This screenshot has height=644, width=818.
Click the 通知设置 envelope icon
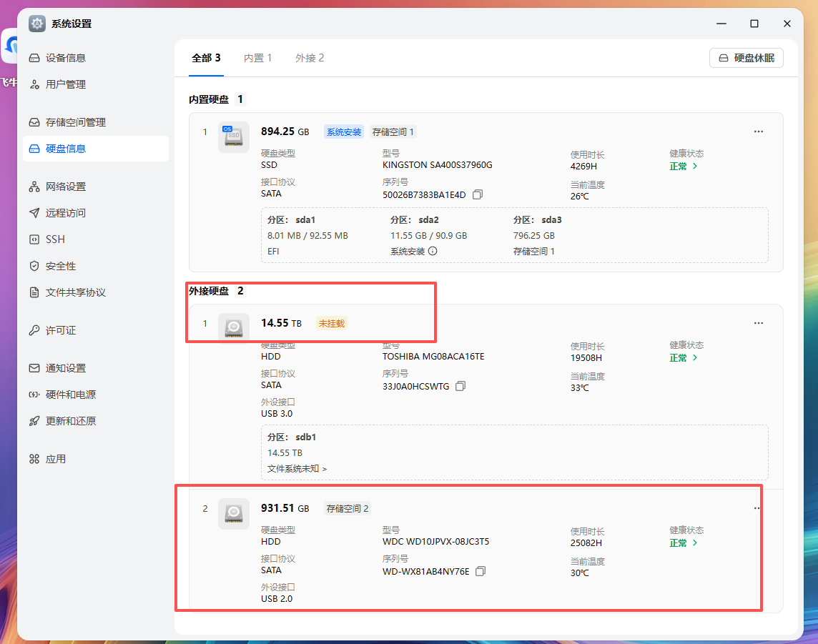click(x=34, y=368)
